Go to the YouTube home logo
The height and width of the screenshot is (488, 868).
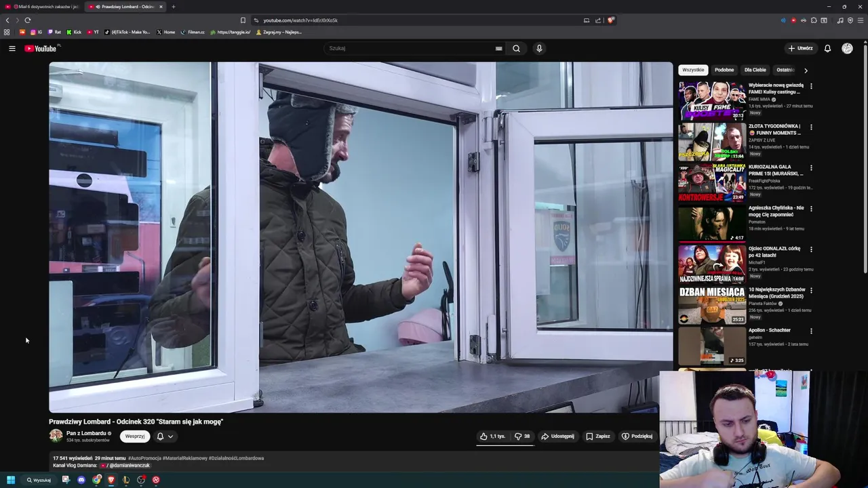41,48
